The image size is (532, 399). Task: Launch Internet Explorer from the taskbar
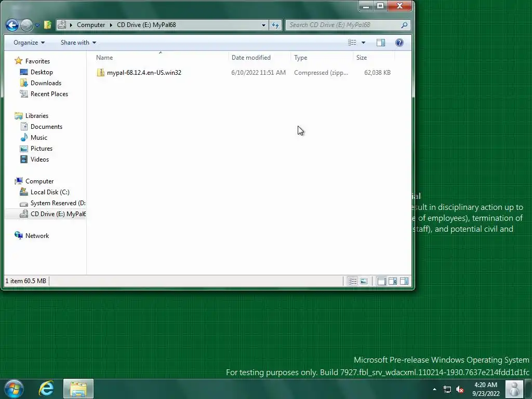(46, 389)
